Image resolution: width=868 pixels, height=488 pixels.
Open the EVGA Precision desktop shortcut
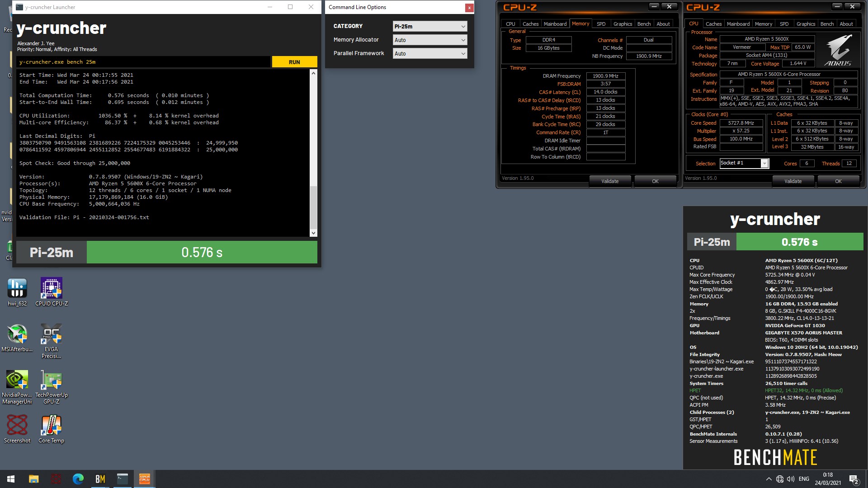[51, 341]
